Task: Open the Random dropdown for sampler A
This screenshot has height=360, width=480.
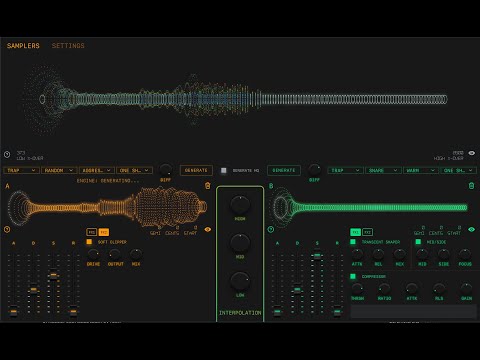Action: coord(59,170)
